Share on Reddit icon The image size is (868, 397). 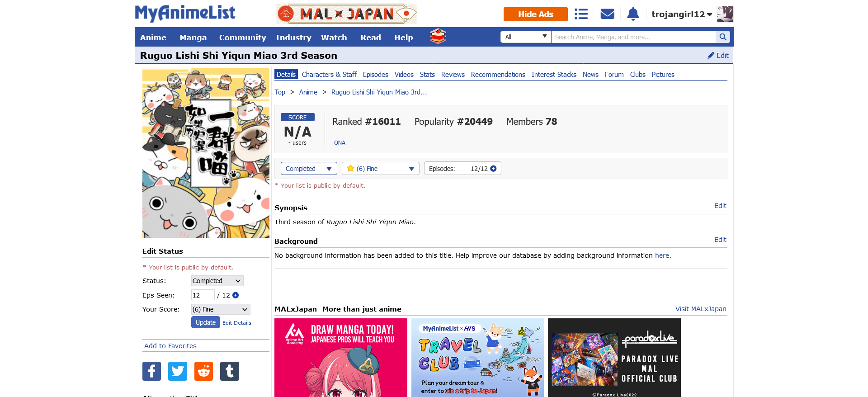pyautogui.click(x=203, y=371)
